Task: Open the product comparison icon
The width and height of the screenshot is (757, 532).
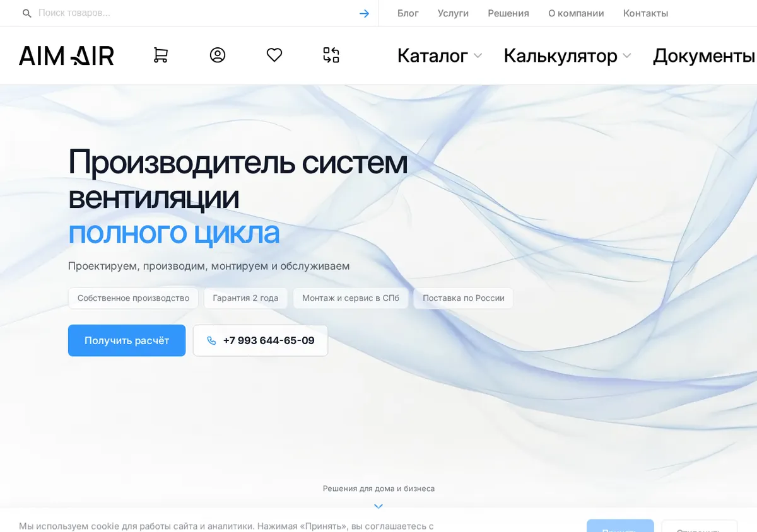Action: [331, 55]
